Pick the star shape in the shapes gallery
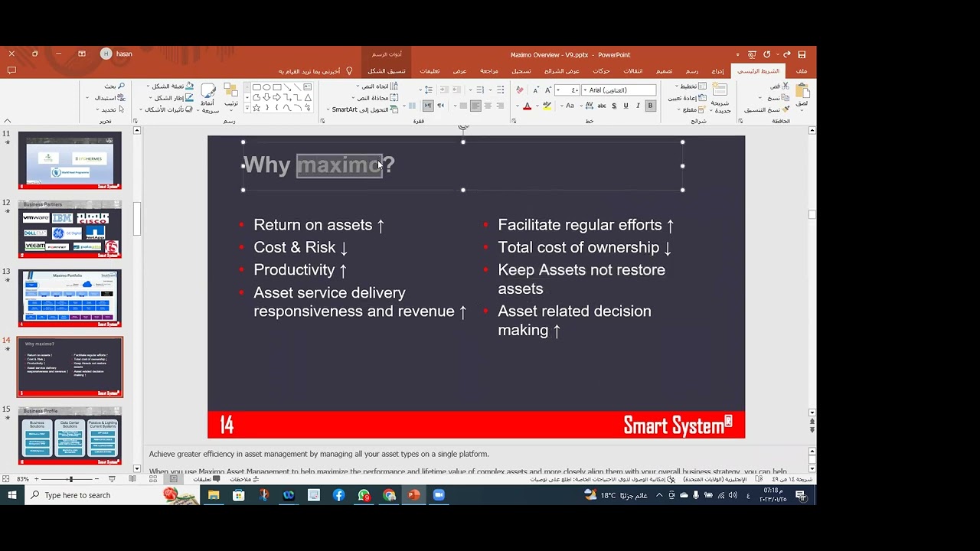The image size is (980, 551). pyautogui.click(x=256, y=108)
